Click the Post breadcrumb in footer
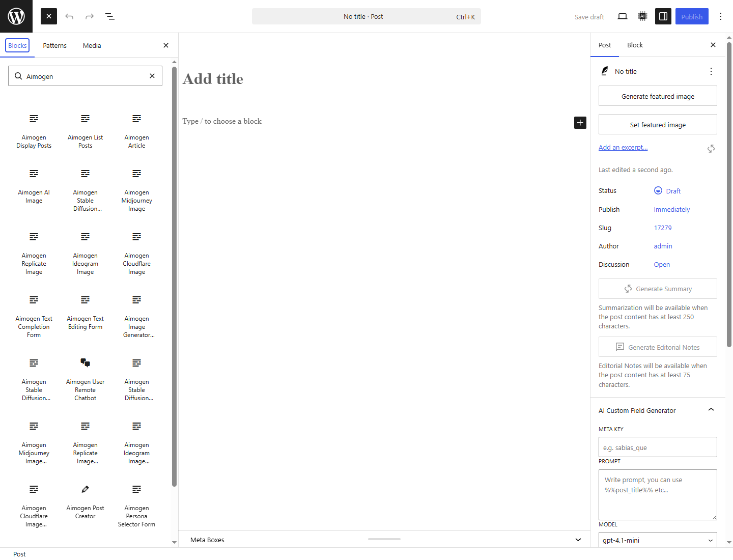Image resolution: width=733 pixels, height=560 pixels. 19,554
